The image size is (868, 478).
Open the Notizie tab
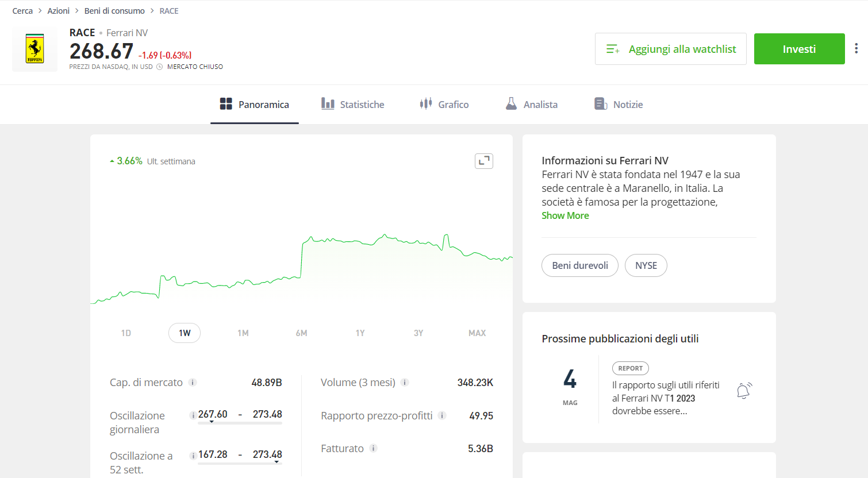tap(619, 105)
